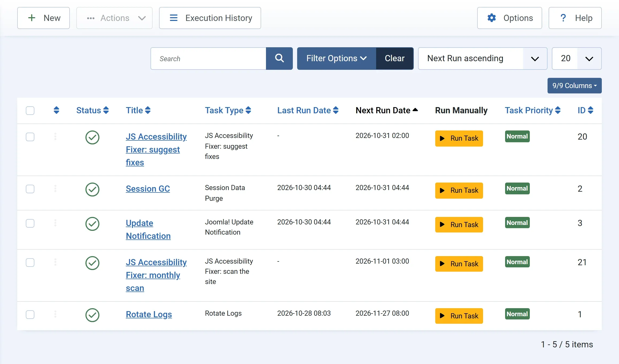
Task: Open JS Accessibility Fixer: monthly scan link
Action: (x=156, y=275)
